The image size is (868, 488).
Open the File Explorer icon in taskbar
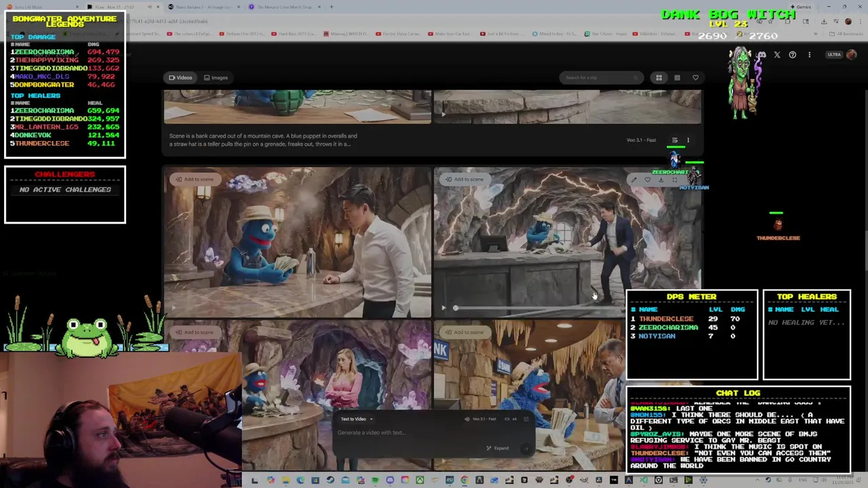point(285,481)
